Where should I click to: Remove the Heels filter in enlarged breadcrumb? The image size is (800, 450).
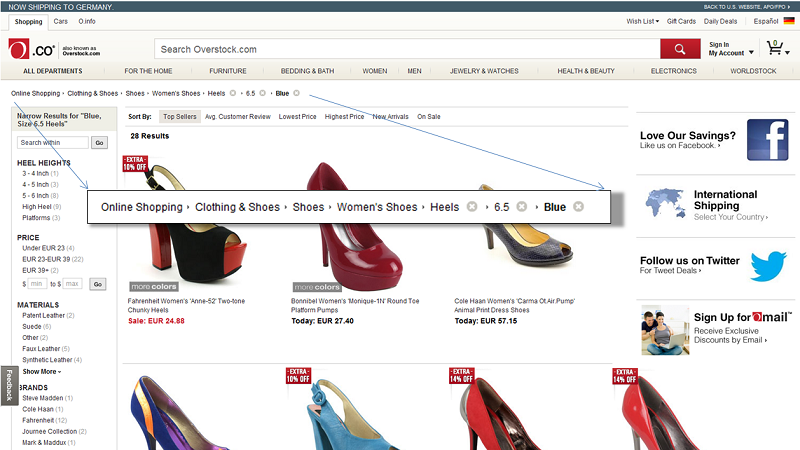coord(471,207)
